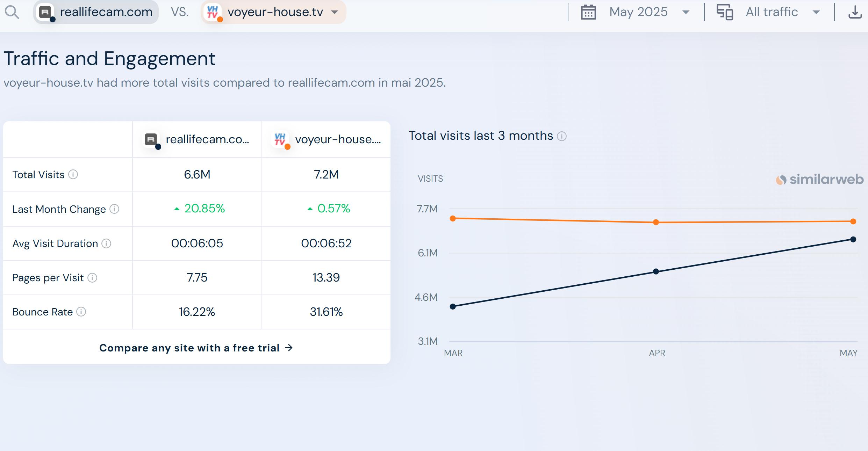This screenshot has width=868, height=451.
Task: Click the similarweb logo watermark
Action: click(819, 179)
